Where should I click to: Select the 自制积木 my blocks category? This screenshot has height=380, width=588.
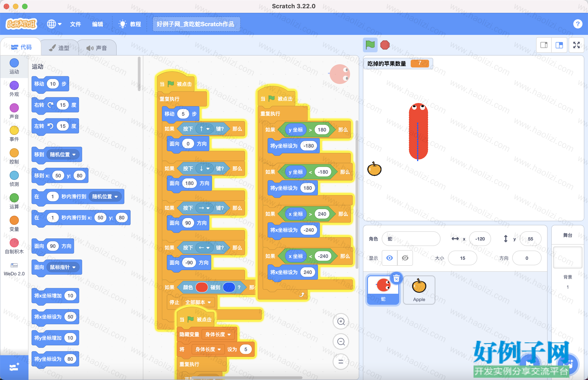pos(14,246)
